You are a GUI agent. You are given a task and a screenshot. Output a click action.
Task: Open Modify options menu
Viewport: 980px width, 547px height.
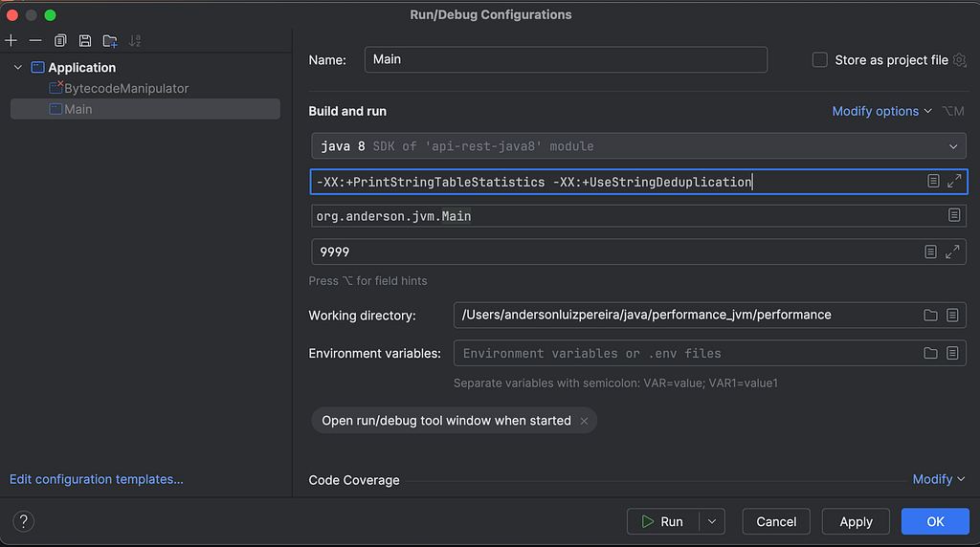coord(881,111)
